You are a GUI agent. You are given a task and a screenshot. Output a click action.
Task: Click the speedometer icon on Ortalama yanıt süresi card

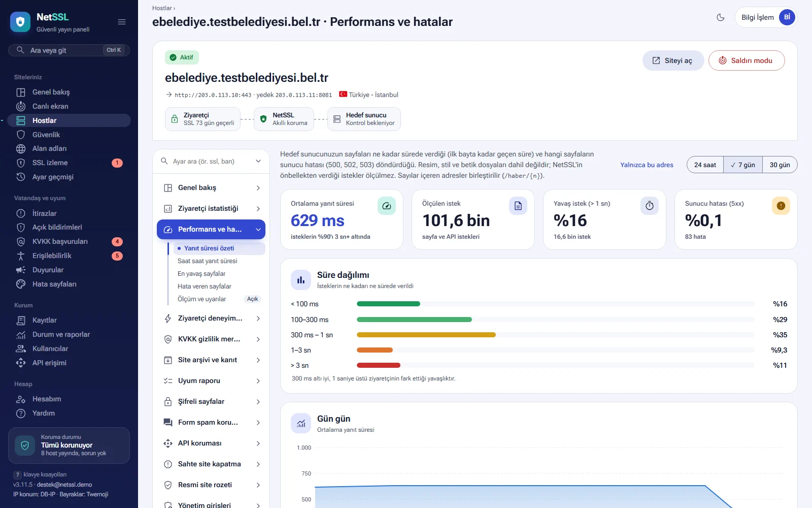387,206
